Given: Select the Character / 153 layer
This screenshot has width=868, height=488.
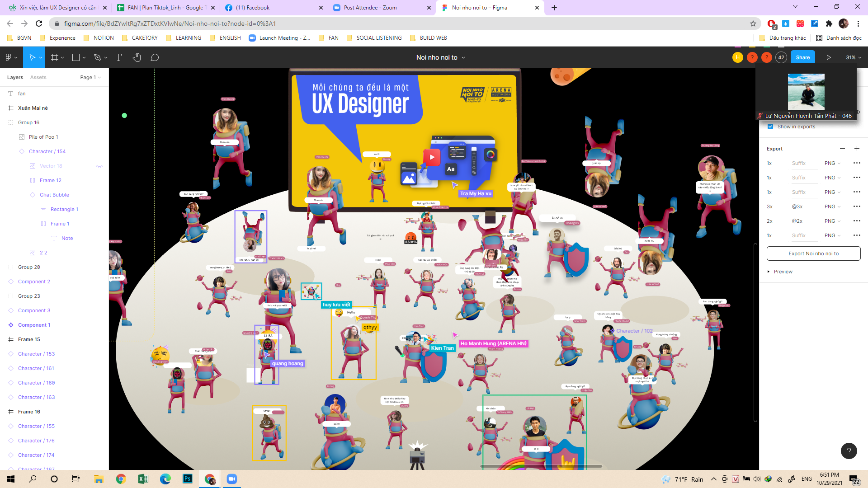Looking at the screenshot, I should (x=36, y=354).
